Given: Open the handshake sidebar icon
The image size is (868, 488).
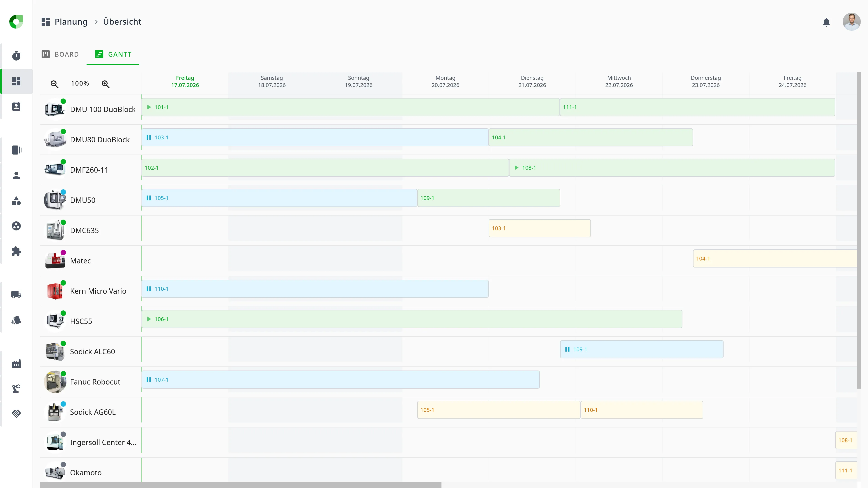Looking at the screenshot, I should coord(16,414).
